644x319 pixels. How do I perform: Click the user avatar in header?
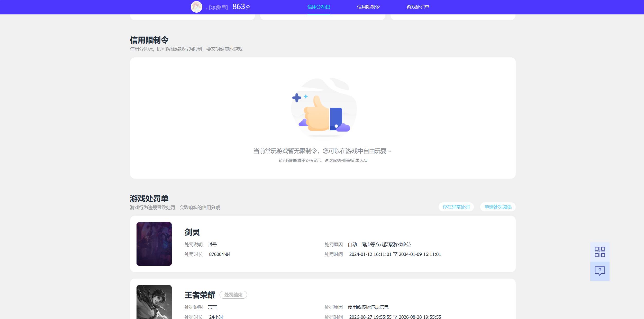tap(196, 7)
